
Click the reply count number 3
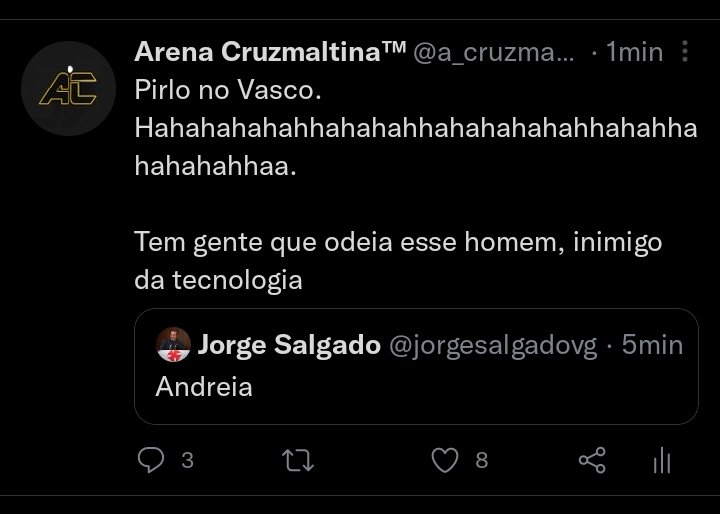[x=186, y=459]
